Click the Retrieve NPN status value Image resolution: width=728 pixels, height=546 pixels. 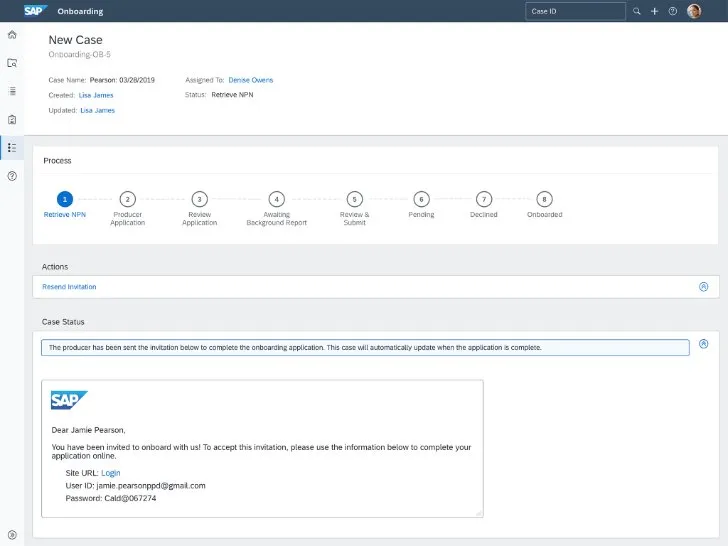click(232, 95)
